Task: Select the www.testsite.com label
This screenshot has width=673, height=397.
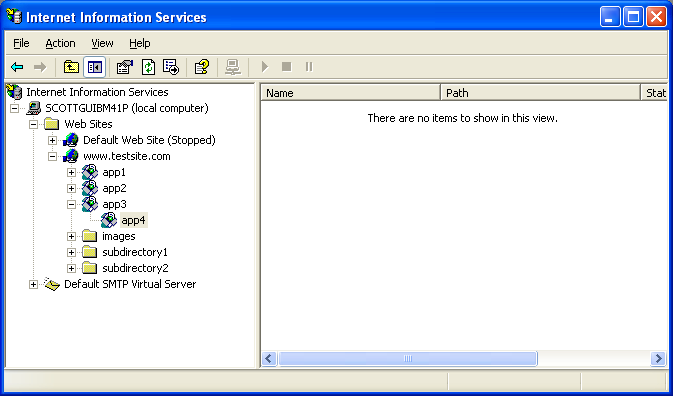Action: point(127,156)
